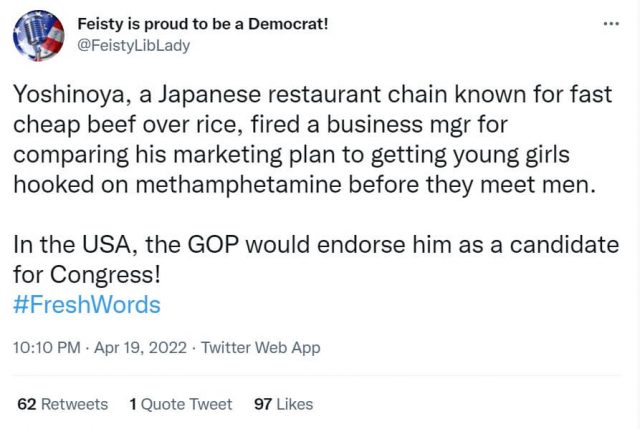640x429 pixels.
Task: Click the word "Retweets" in stats row
Action: click(x=75, y=404)
